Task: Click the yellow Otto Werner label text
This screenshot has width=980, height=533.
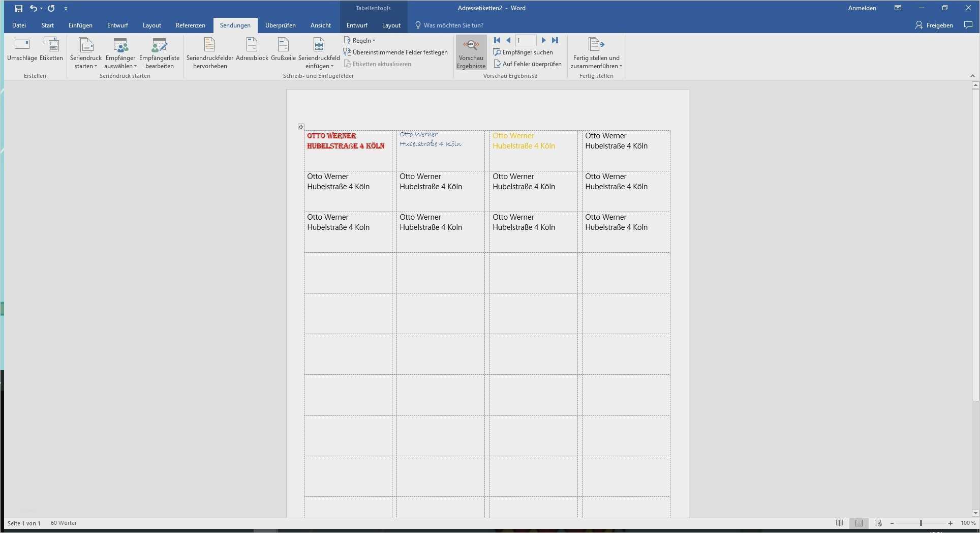Action: (513, 136)
